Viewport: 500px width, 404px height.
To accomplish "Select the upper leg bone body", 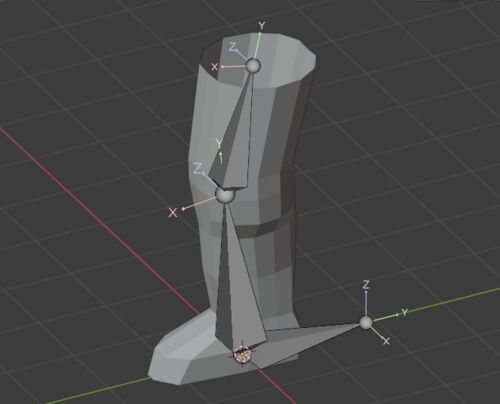I will 233,140.
